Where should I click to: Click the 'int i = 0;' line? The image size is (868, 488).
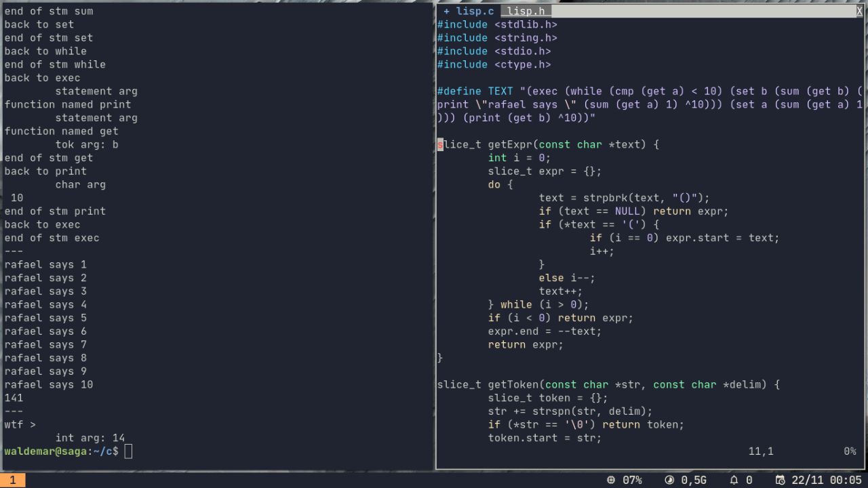[519, 158]
